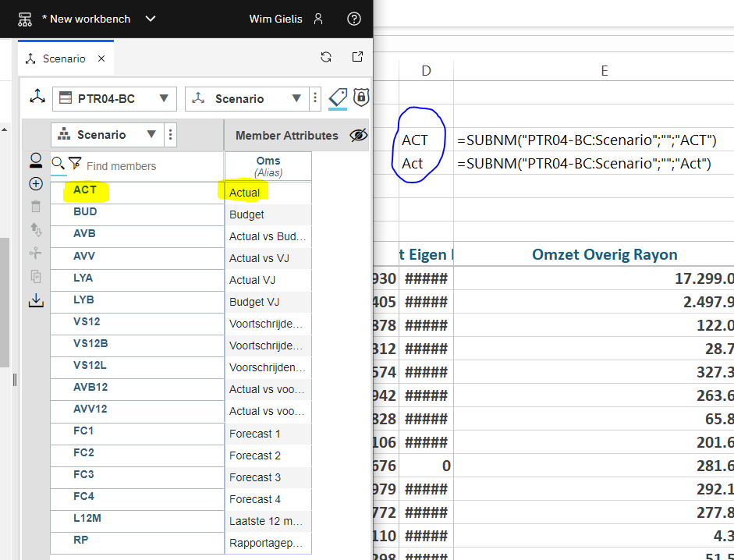Toggle the alias tag display
This screenshot has height=560, width=734.
click(338, 97)
